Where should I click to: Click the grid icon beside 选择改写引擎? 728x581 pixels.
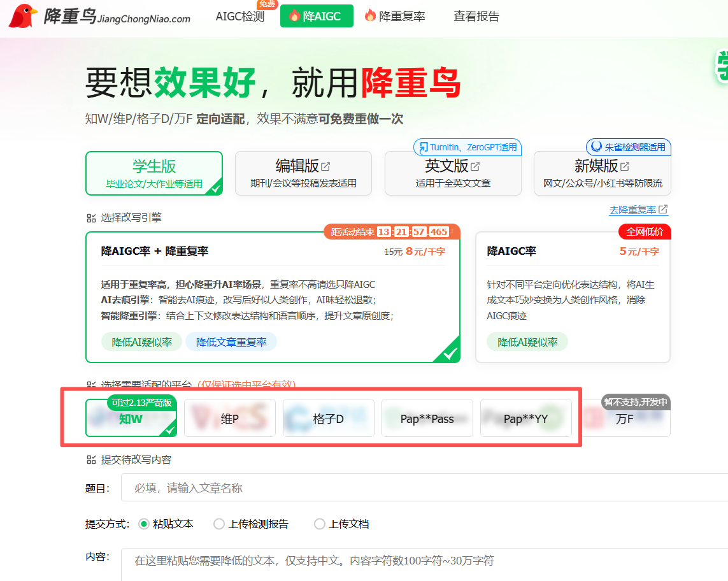coord(91,217)
